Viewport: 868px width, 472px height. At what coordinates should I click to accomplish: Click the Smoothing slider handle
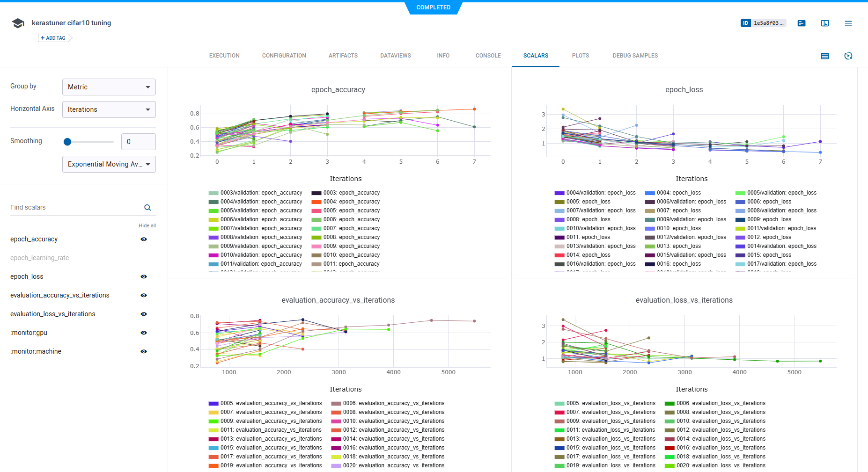click(x=67, y=142)
